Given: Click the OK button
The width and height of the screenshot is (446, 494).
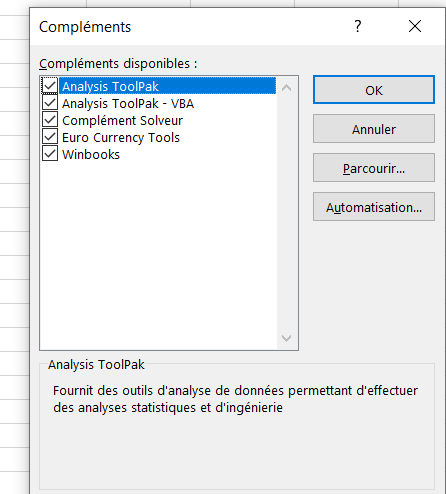Looking at the screenshot, I should (374, 90).
